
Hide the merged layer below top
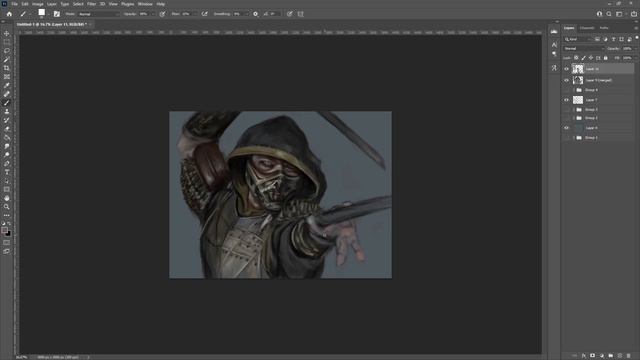567,80
